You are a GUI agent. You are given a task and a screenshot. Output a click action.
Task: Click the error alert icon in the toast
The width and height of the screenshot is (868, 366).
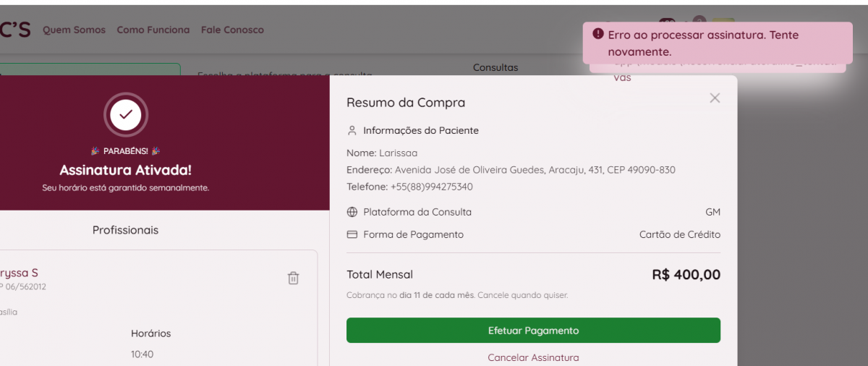tap(597, 34)
